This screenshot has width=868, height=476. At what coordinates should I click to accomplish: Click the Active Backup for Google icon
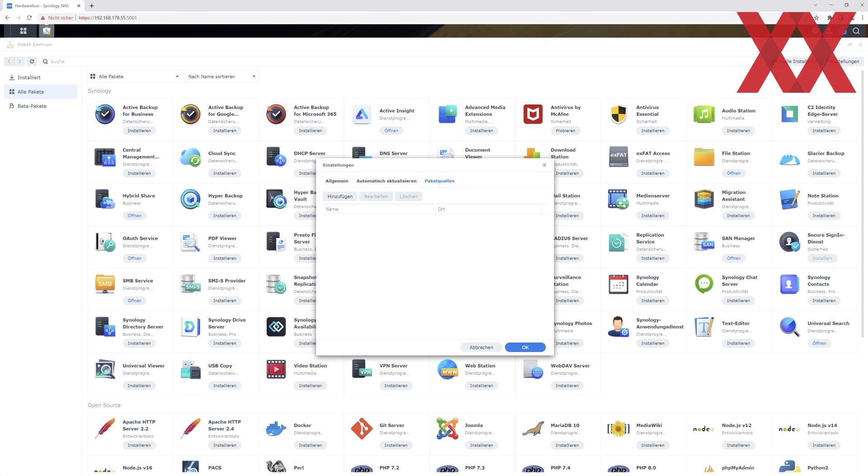tap(190, 114)
